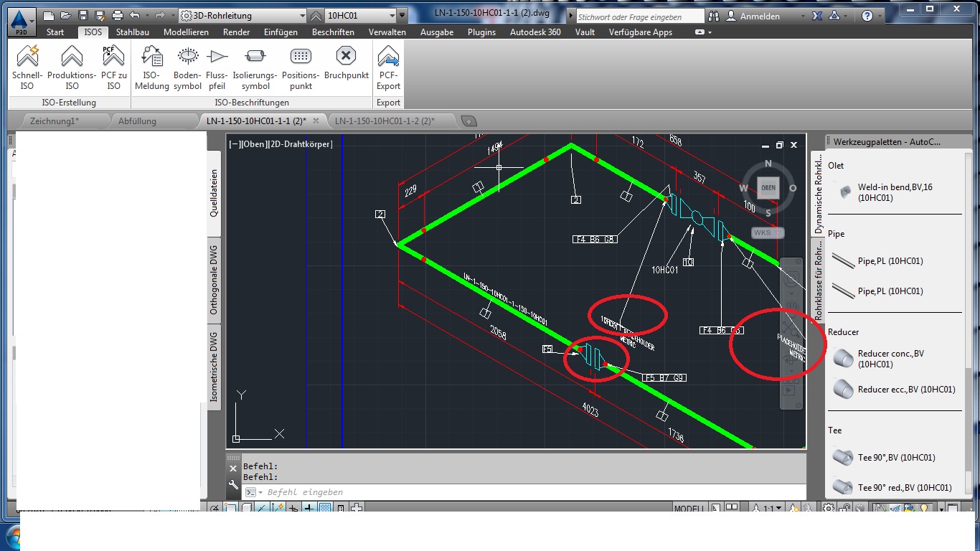Screen dimensions: 980x551
Task: Click the Werkzeugpaletten vertical scrollbar
Action: click(968, 323)
